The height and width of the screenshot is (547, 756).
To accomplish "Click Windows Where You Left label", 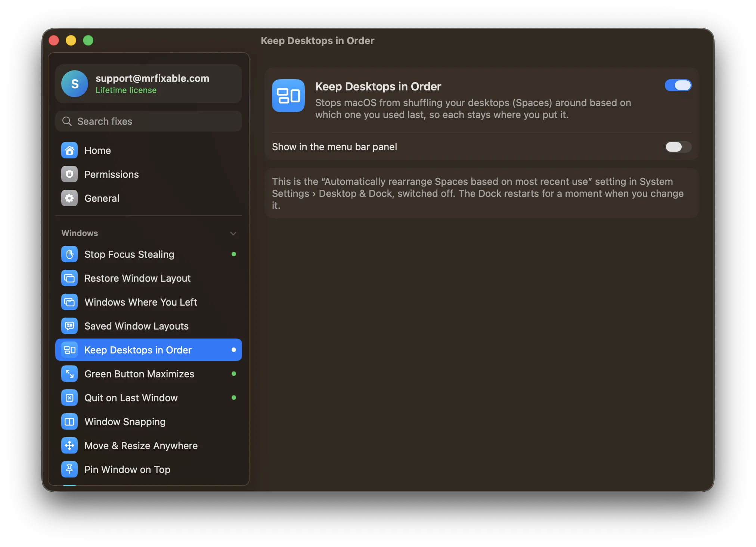I will 140,302.
